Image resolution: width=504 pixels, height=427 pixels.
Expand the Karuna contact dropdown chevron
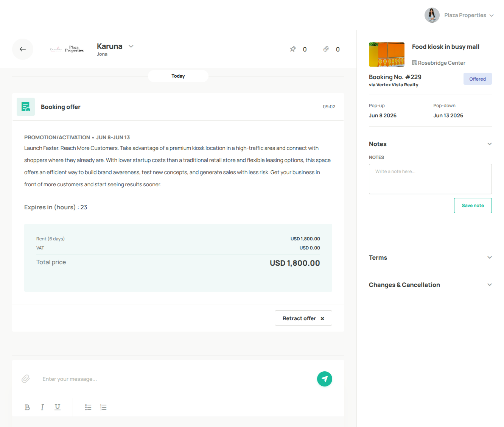[131, 46]
